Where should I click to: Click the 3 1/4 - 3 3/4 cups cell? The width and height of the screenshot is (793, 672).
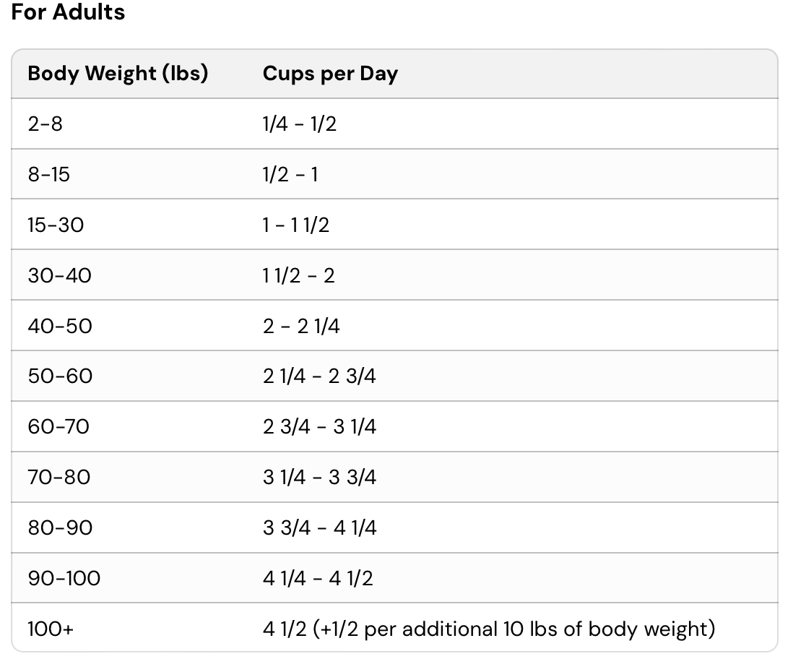tap(319, 478)
